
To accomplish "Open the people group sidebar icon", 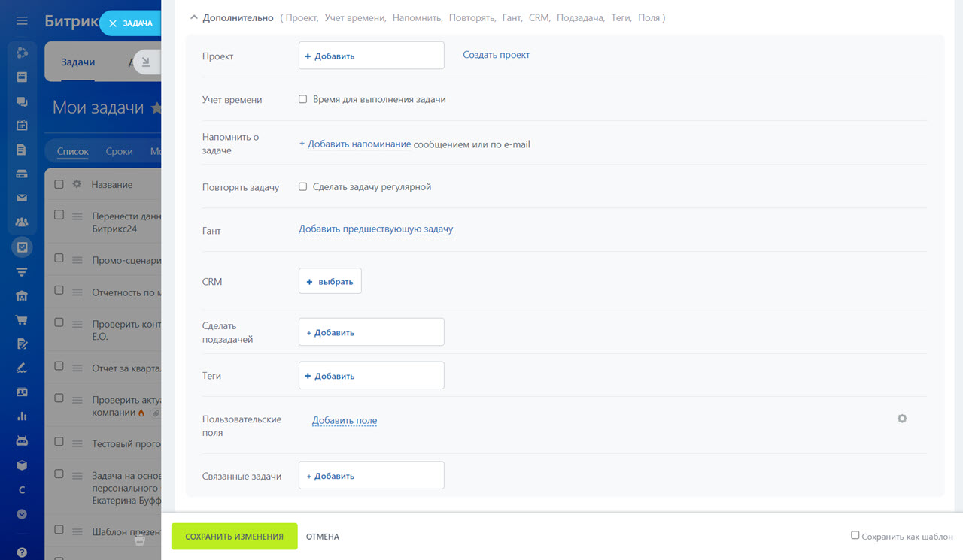I will 22,222.
